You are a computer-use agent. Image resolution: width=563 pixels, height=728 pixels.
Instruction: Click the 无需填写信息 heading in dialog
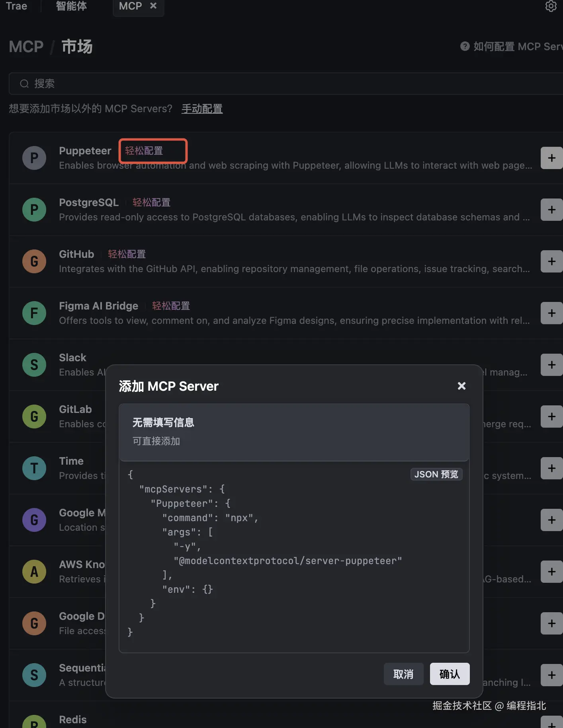coord(163,422)
